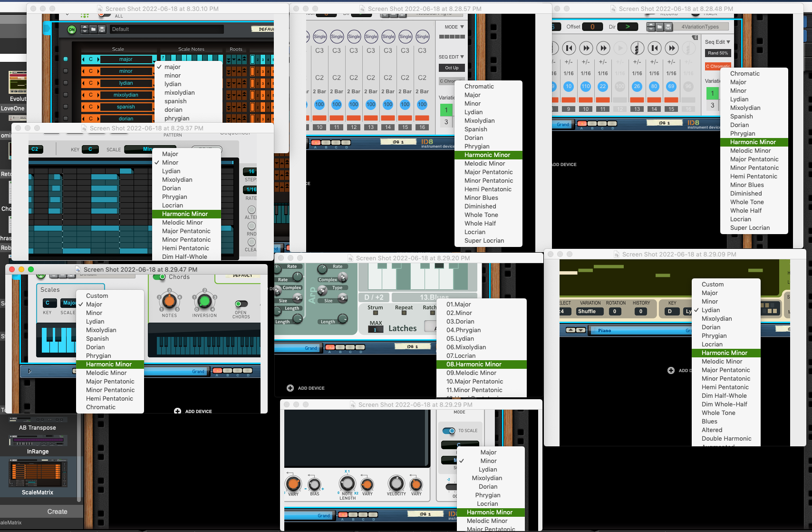The height and width of the screenshot is (532, 812).
Task: Click the E tag icon near Seq Edit
Action: tap(695, 37)
